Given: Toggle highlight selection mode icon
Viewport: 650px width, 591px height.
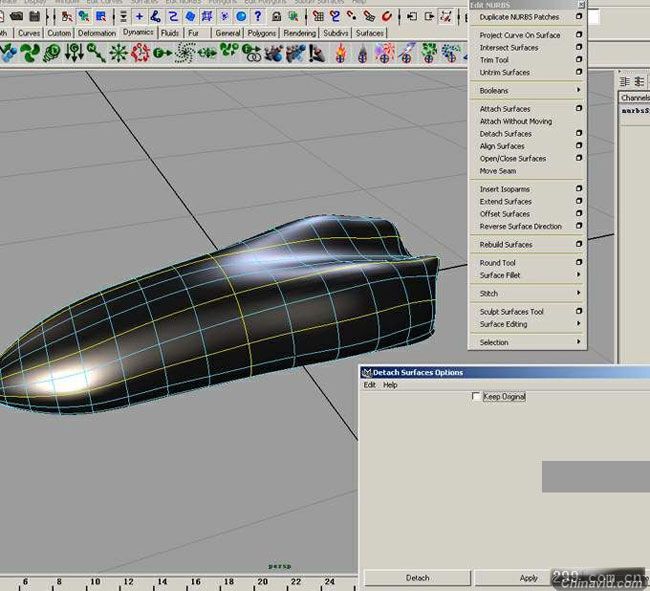Looking at the screenshot, I should tap(293, 17).
